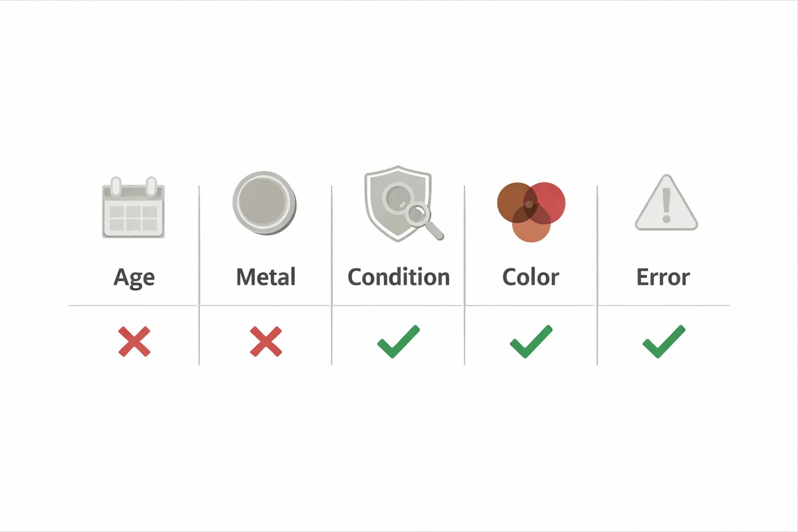Pick the bottom orange circle in Color icon
Viewport: 798px width, 532px height.
point(531,229)
